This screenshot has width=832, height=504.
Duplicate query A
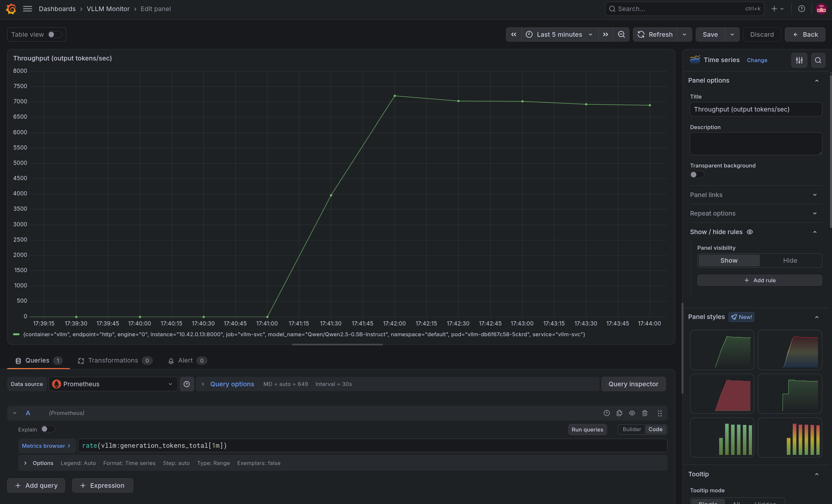(619, 413)
